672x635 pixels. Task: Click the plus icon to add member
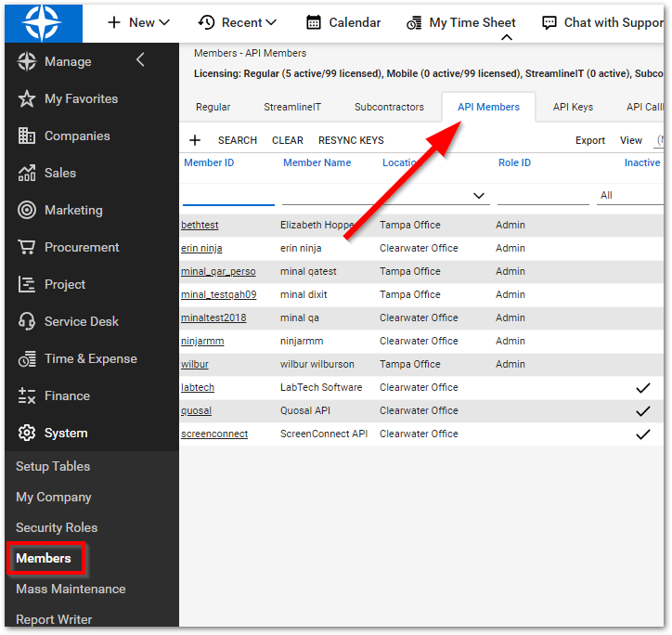pyautogui.click(x=195, y=140)
